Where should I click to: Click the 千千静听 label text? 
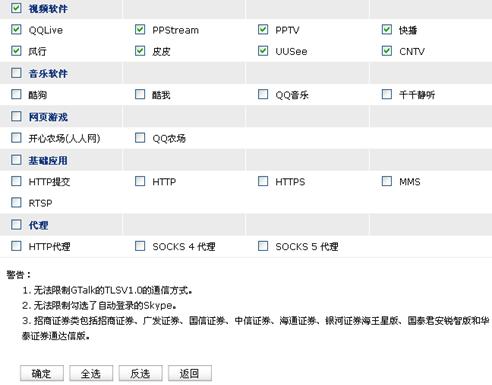coord(417,95)
